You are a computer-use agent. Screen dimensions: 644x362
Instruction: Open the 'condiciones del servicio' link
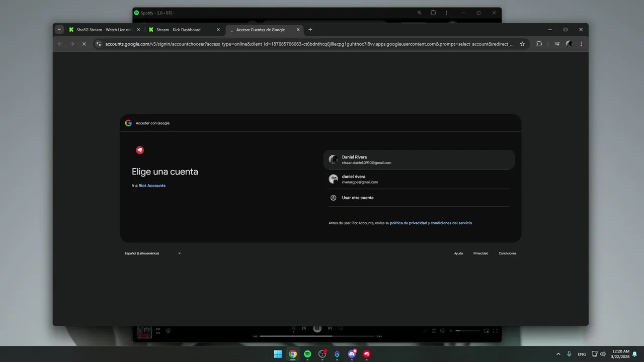tap(451, 223)
